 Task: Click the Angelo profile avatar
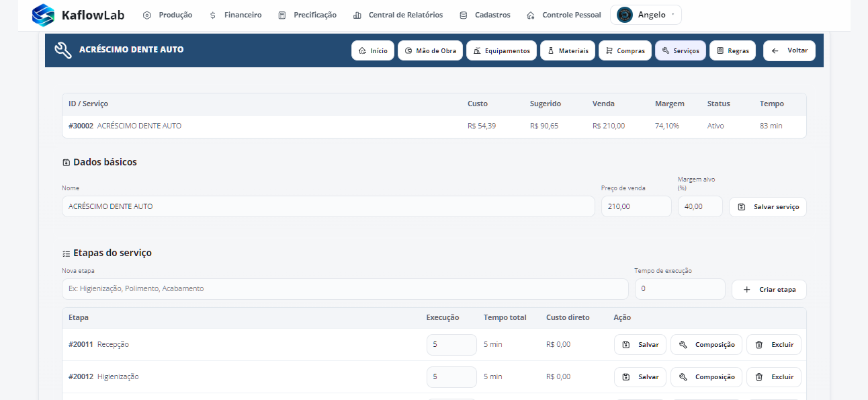[x=625, y=15]
